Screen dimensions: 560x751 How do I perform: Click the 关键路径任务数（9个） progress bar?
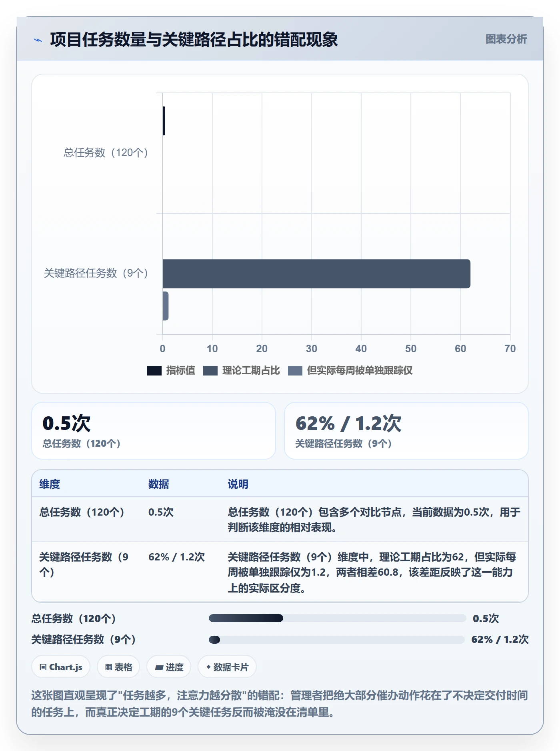[338, 640]
